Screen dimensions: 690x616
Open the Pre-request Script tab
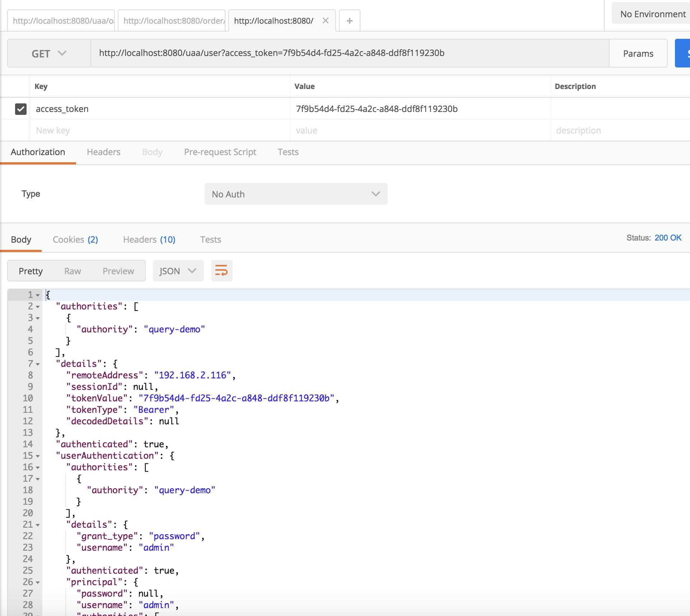pos(220,152)
